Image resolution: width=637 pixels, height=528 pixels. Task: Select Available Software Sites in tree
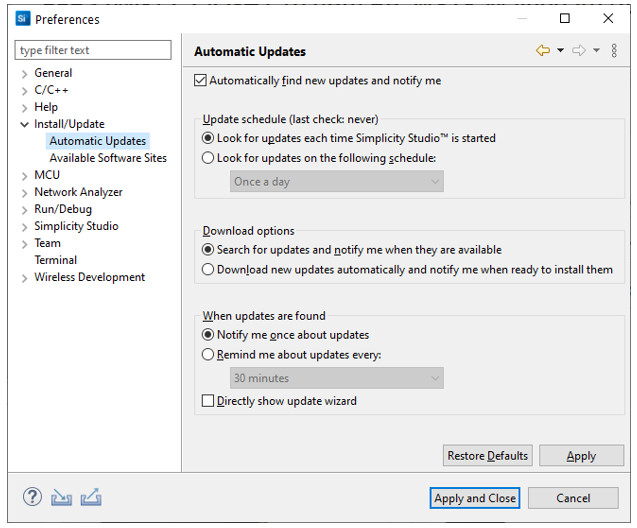108,158
